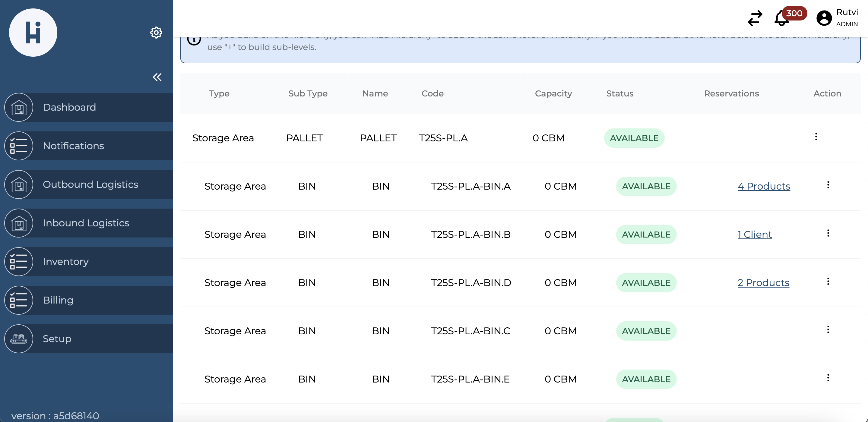Viewport: 868px width, 422px height.
Task: Open the 1 Client reservation link
Action: click(x=754, y=235)
